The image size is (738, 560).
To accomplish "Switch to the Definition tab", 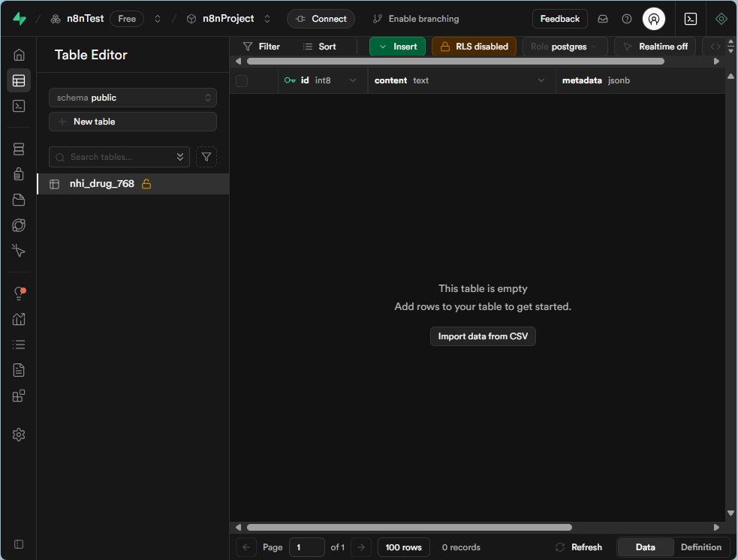I will point(700,547).
